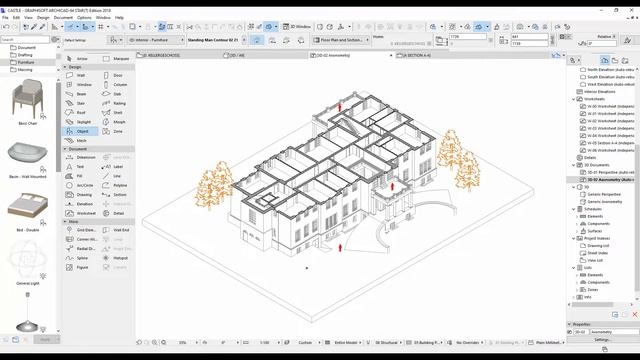Select the Beam tool
The image size is (640, 360).
click(80, 94)
